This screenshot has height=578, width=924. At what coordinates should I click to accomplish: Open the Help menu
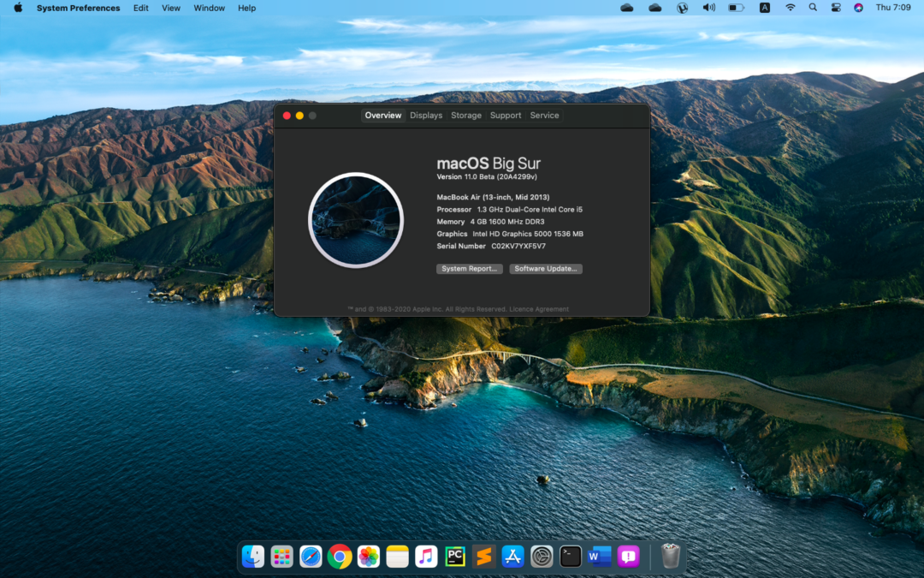247,8
